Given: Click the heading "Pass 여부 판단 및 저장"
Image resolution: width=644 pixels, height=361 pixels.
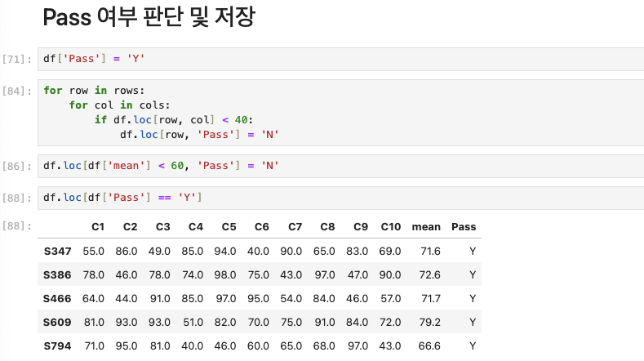Looking at the screenshot, I should (x=149, y=17).
